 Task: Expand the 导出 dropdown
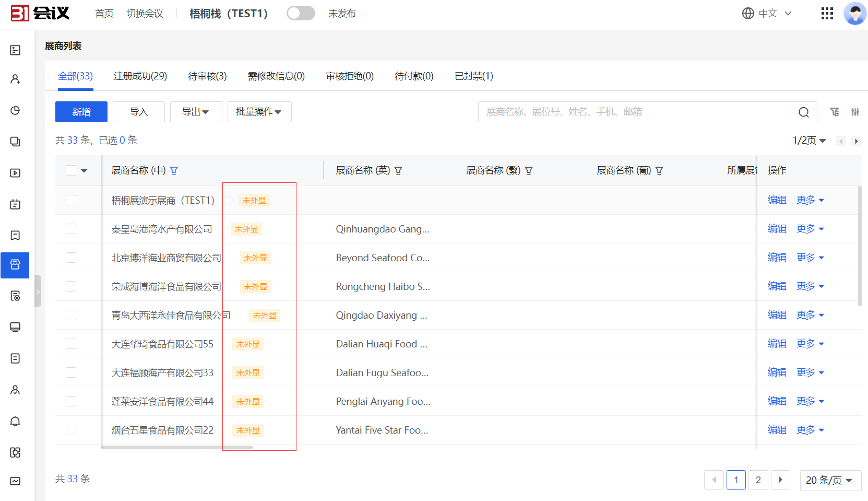point(196,112)
